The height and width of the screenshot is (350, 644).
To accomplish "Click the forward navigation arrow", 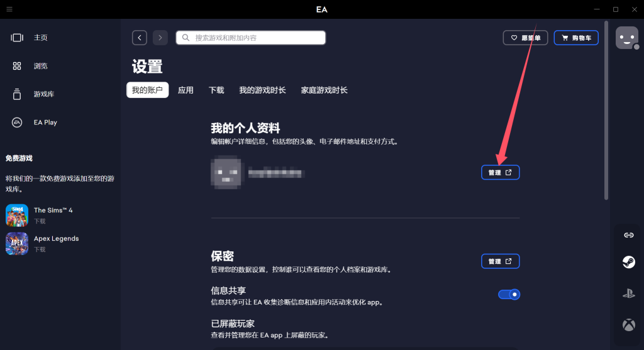I will 160,38.
